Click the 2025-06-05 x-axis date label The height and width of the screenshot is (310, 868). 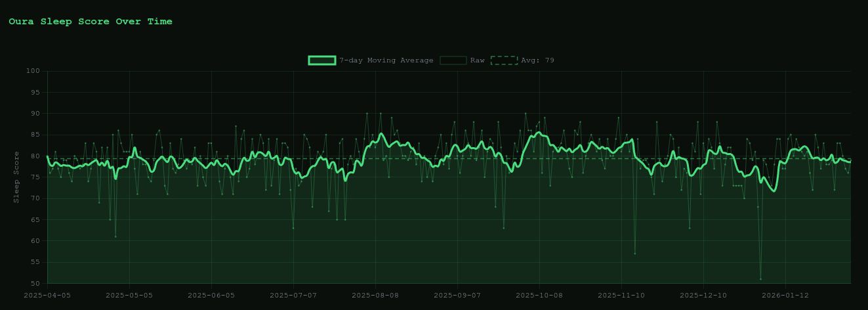[x=211, y=296]
